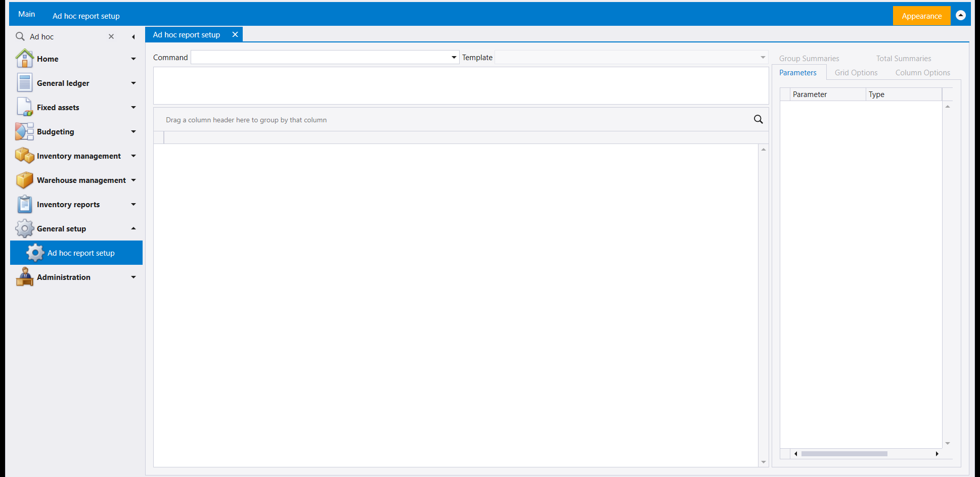
Task: Select Ad hoc report setup in top bar
Action: pyautogui.click(x=86, y=16)
